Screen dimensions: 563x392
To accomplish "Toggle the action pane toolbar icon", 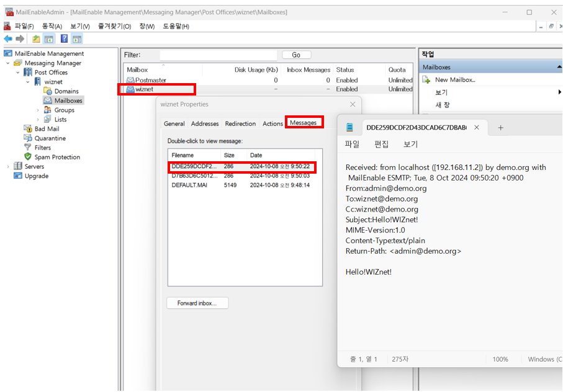I will tap(77, 38).
